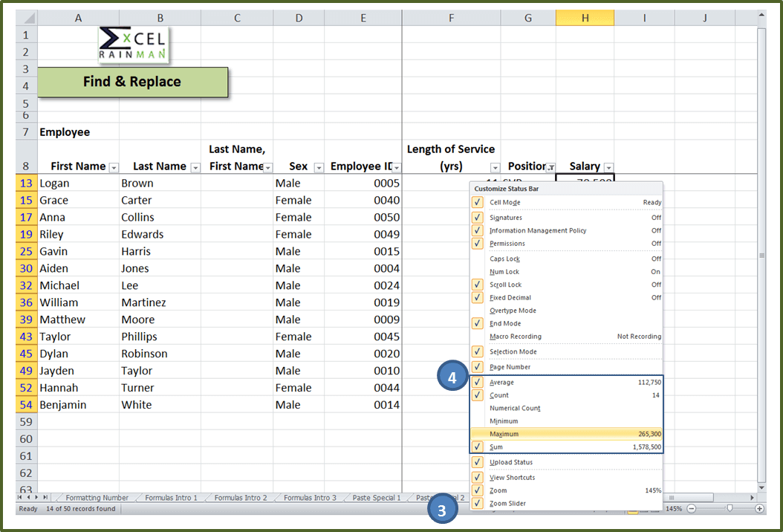This screenshot has width=783, height=532.
Task: Click the blue step 4 callout marker
Action: (x=452, y=377)
